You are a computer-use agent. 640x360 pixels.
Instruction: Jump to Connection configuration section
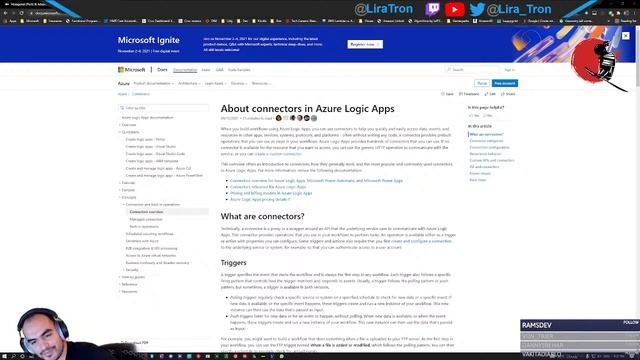point(489,147)
